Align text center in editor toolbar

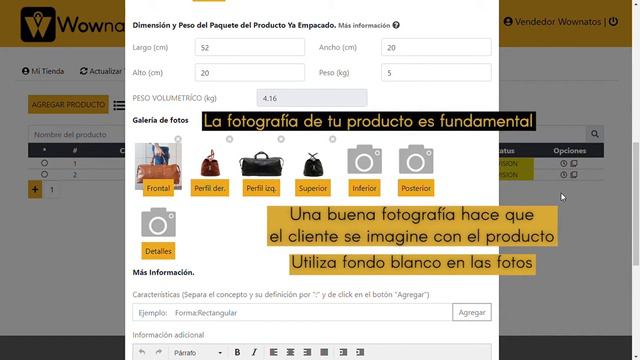click(290, 352)
